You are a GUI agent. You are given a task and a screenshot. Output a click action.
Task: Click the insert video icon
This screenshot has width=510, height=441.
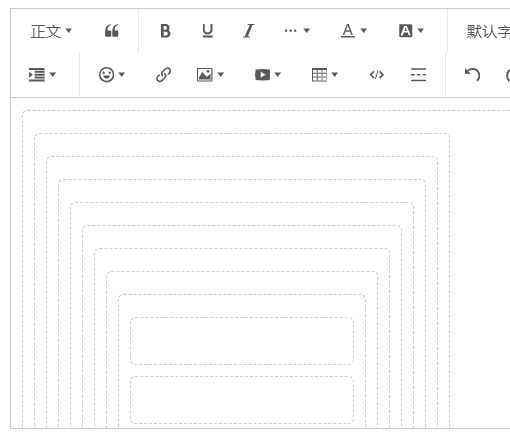(x=268, y=75)
